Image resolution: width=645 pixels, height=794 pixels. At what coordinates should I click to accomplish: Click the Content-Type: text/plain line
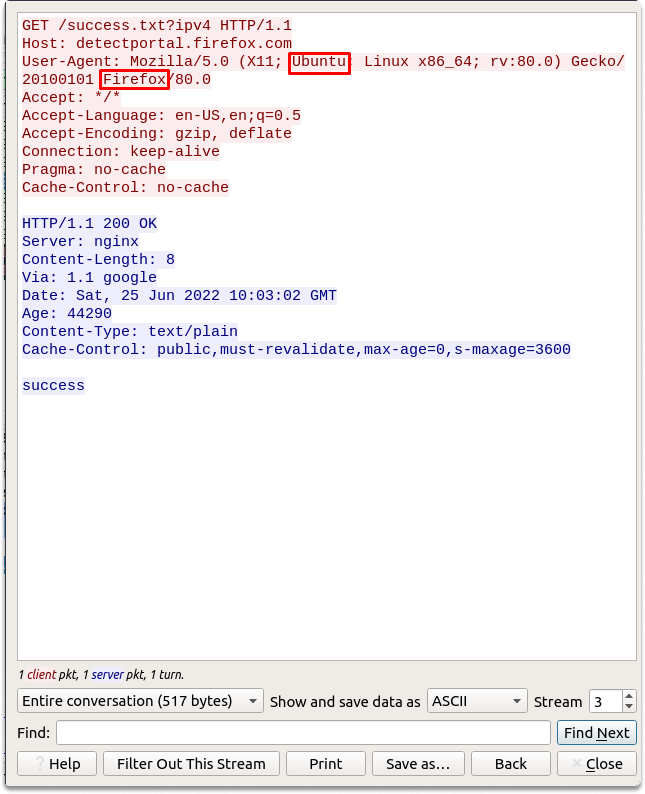click(130, 331)
